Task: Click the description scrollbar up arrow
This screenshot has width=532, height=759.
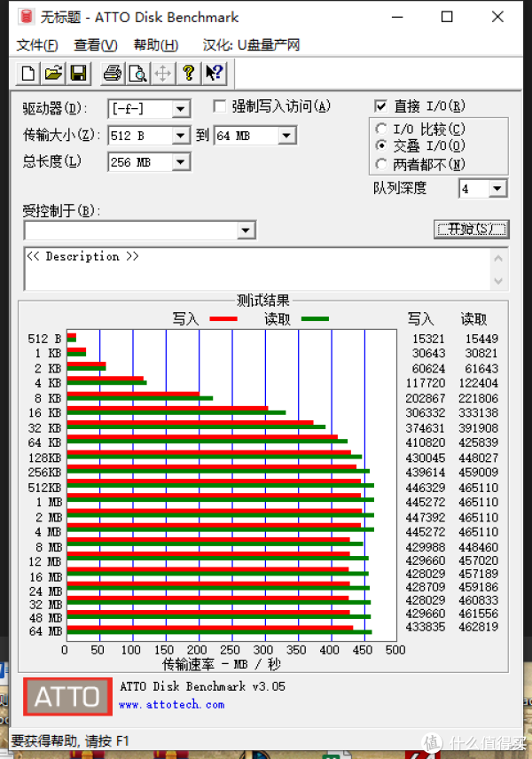Action: coord(498,259)
